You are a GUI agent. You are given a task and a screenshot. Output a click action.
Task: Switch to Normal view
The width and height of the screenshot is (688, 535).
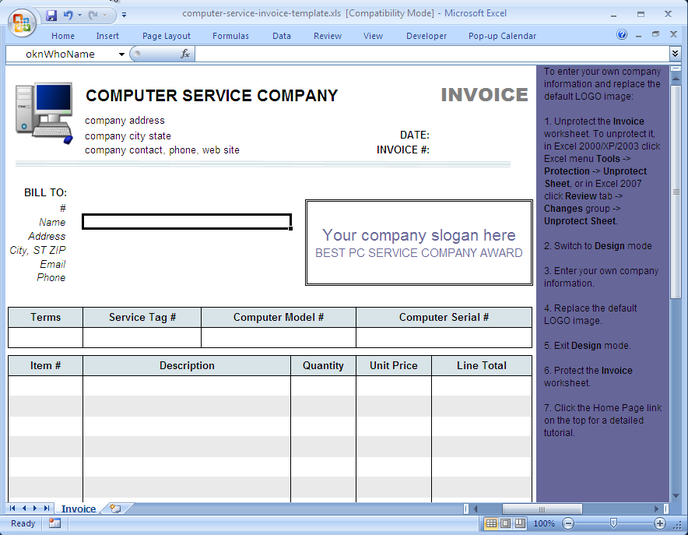coord(491,523)
